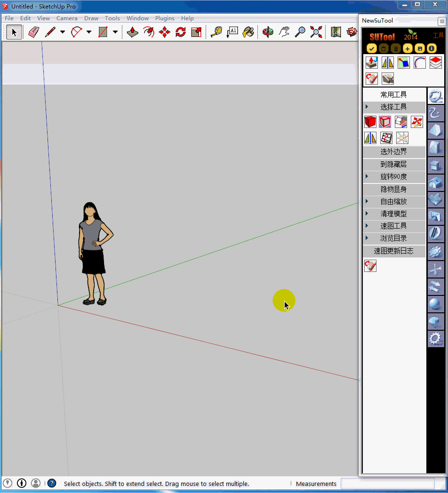The width and height of the screenshot is (448, 493).
Task: Open the Window menu
Action: 138,18
